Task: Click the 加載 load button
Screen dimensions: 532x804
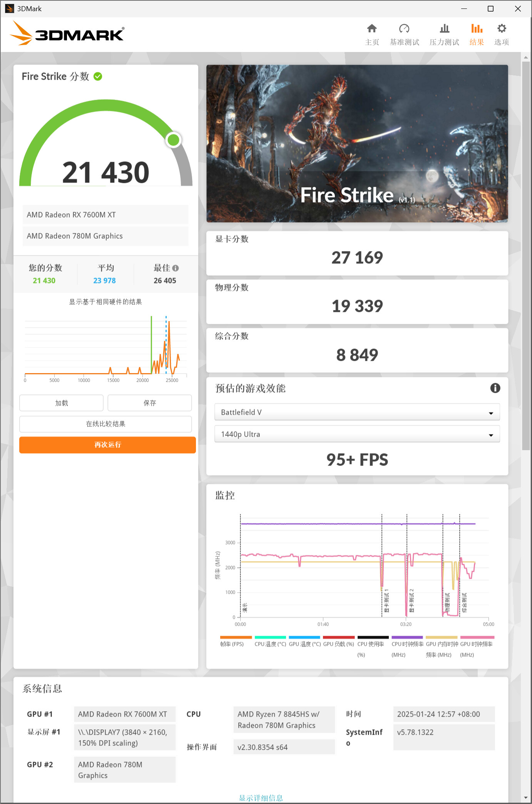Action: tap(61, 403)
